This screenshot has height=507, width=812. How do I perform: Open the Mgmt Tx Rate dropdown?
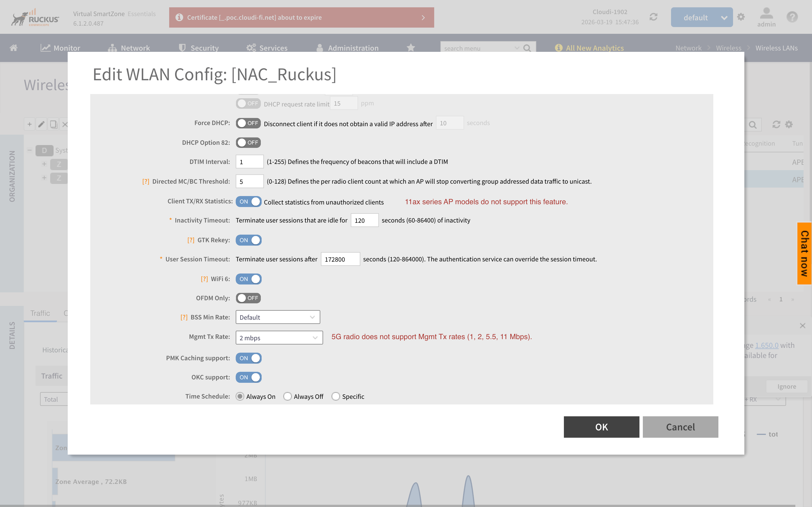tap(279, 338)
